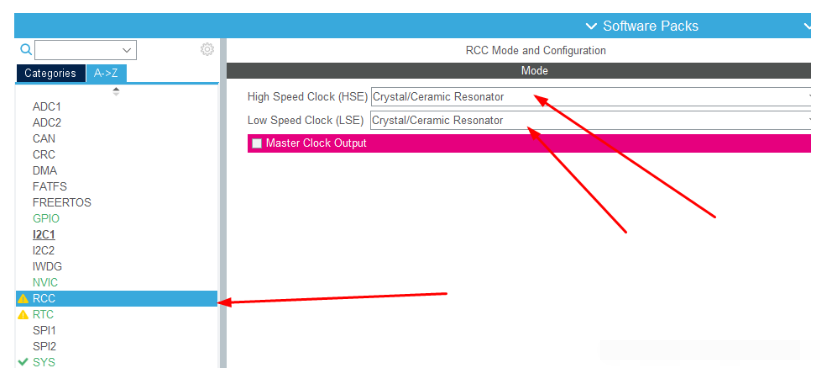
Task: Select the SYS entry
Action: click(44, 362)
